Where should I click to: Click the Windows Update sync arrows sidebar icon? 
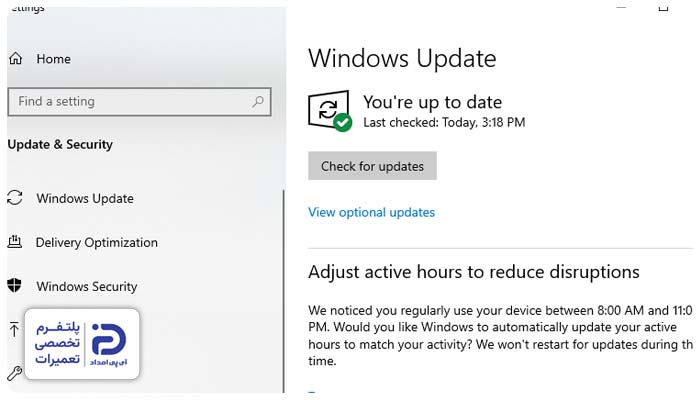click(15, 198)
